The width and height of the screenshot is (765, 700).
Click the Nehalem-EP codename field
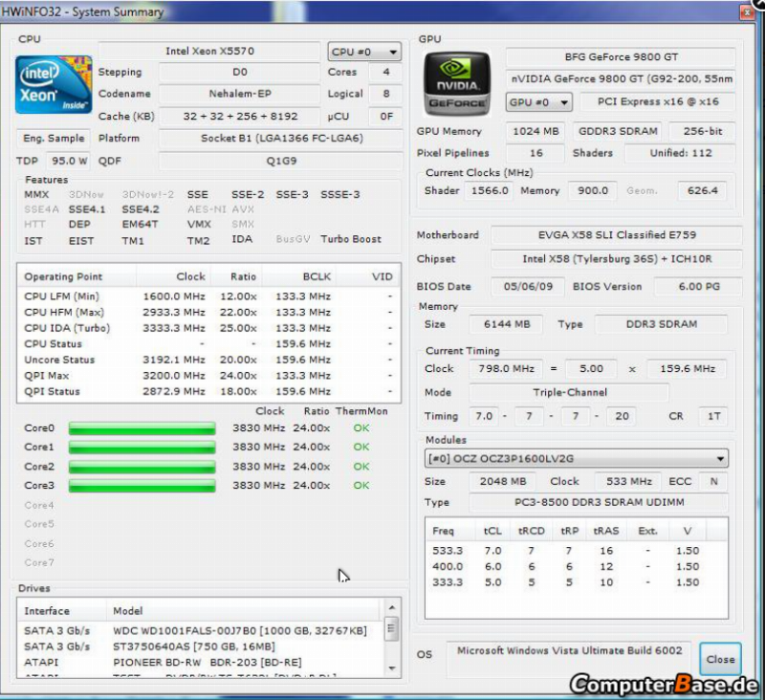(240, 94)
